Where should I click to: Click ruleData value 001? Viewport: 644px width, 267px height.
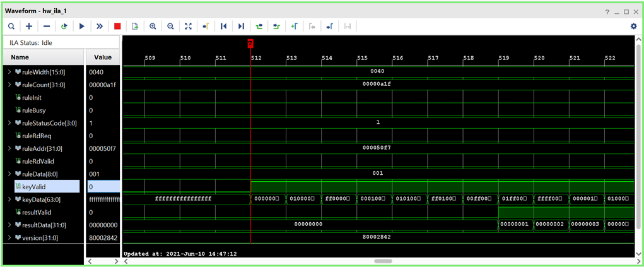pos(95,174)
